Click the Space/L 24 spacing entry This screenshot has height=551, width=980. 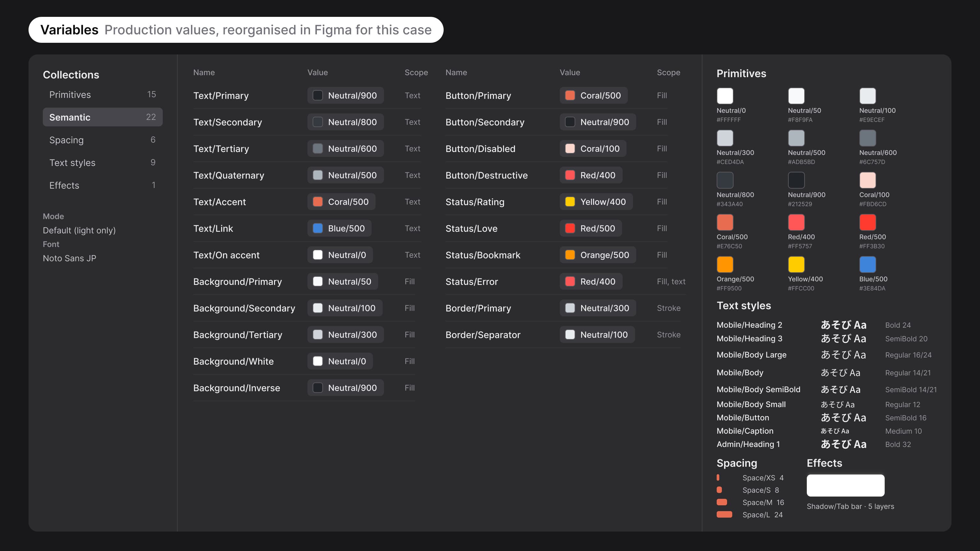point(750,514)
